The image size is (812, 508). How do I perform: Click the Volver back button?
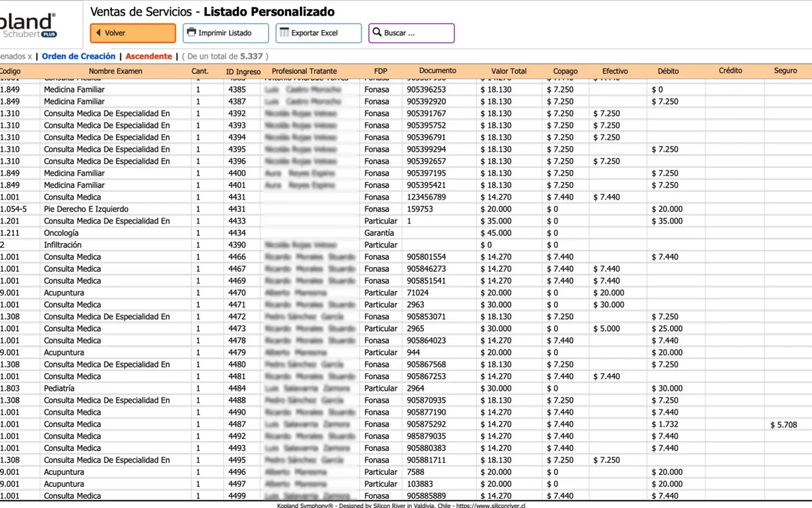pos(132,33)
